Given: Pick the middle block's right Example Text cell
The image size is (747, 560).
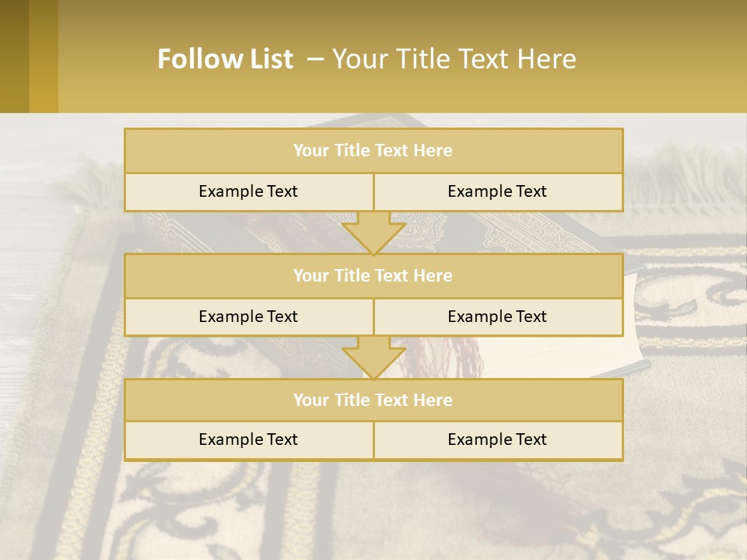Looking at the screenshot, I should point(498,317).
